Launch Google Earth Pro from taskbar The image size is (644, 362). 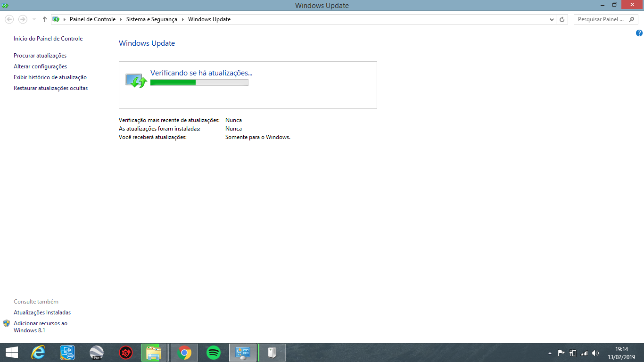click(x=97, y=353)
